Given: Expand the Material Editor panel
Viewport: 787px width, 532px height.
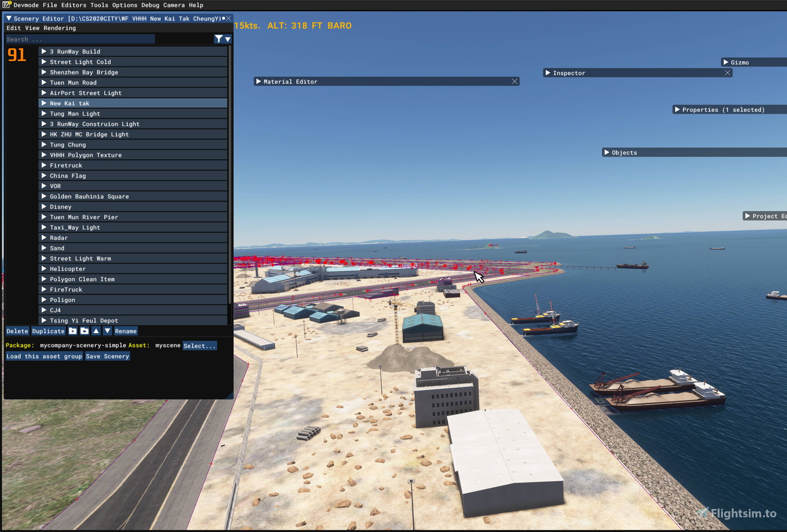Looking at the screenshot, I should [x=259, y=81].
